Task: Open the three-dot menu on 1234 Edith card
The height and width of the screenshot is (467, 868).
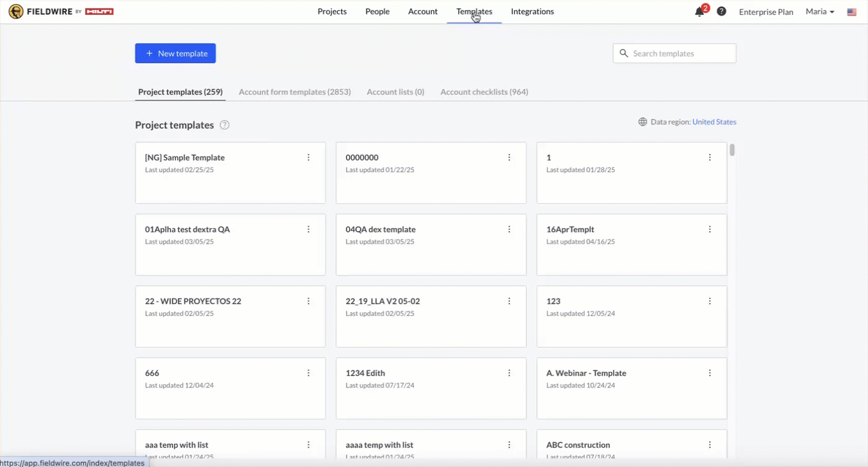Action: pyautogui.click(x=509, y=373)
